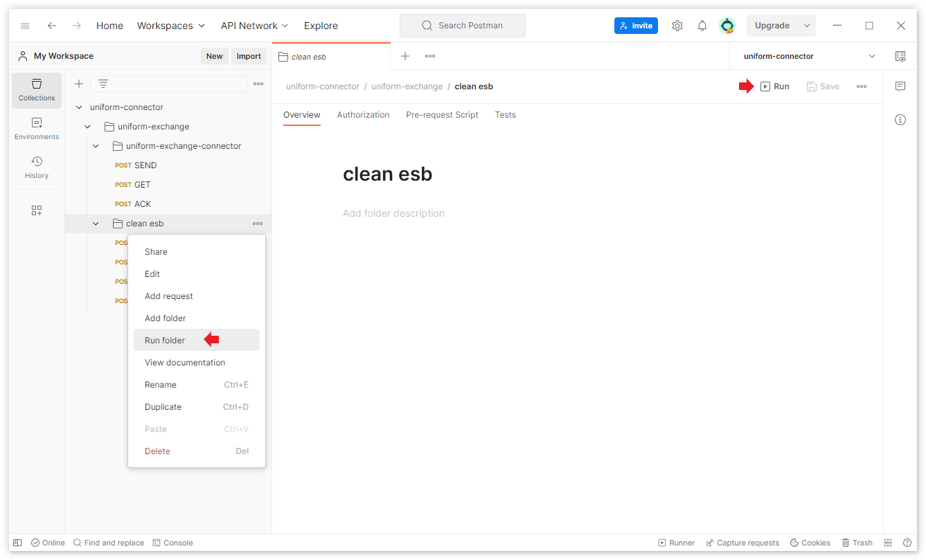Open the Environments sidebar panel
926x560 pixels.
click(x=37, y=129)
